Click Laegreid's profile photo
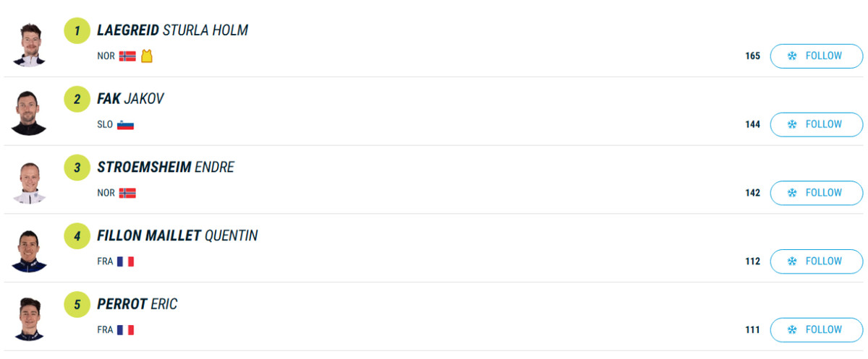Screen dimensions: 868x359 tap(29, 45)
